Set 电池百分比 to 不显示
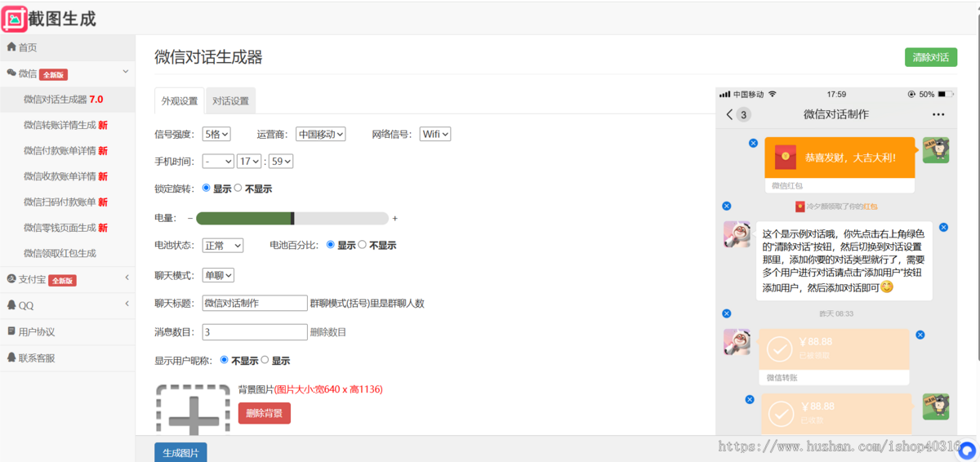The image size is (980, 462). (362, 244)
